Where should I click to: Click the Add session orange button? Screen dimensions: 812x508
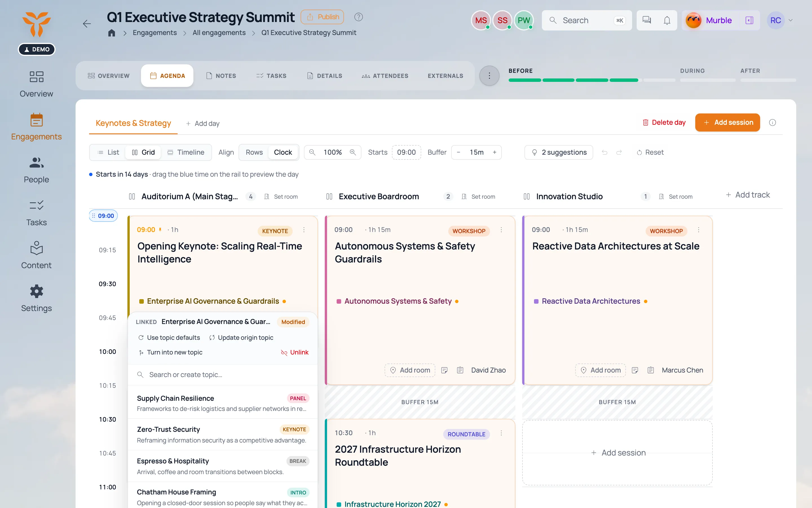727,123
